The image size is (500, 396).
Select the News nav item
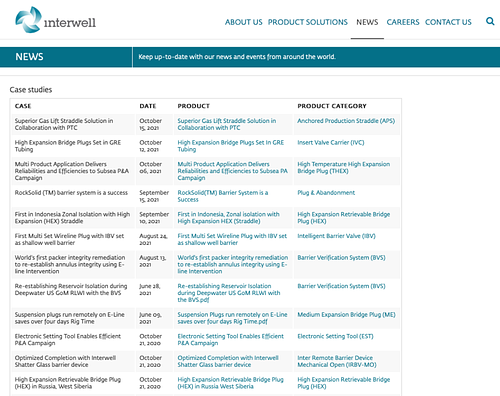click(x=367, y=22)
